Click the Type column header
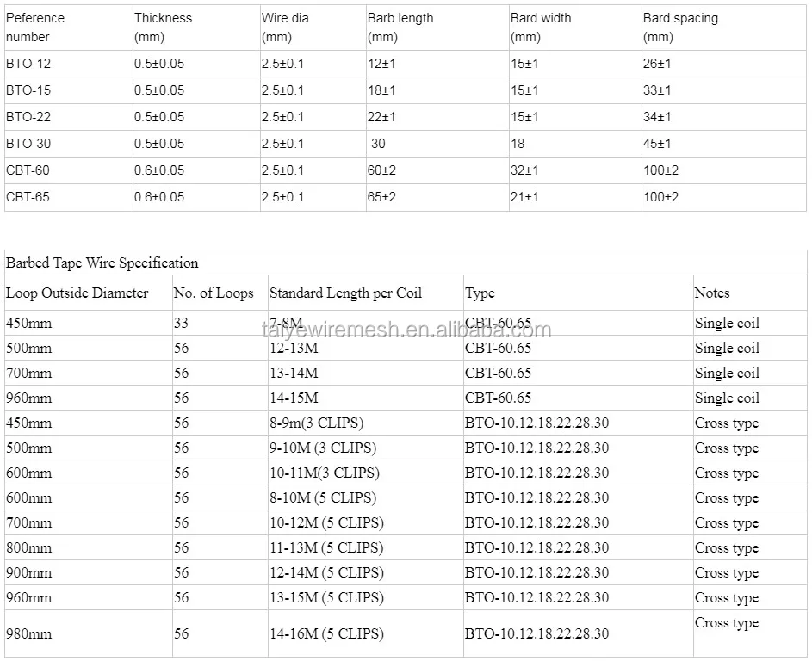The height and width of the screenshot is (661, 812). click(x=480, y=293)
